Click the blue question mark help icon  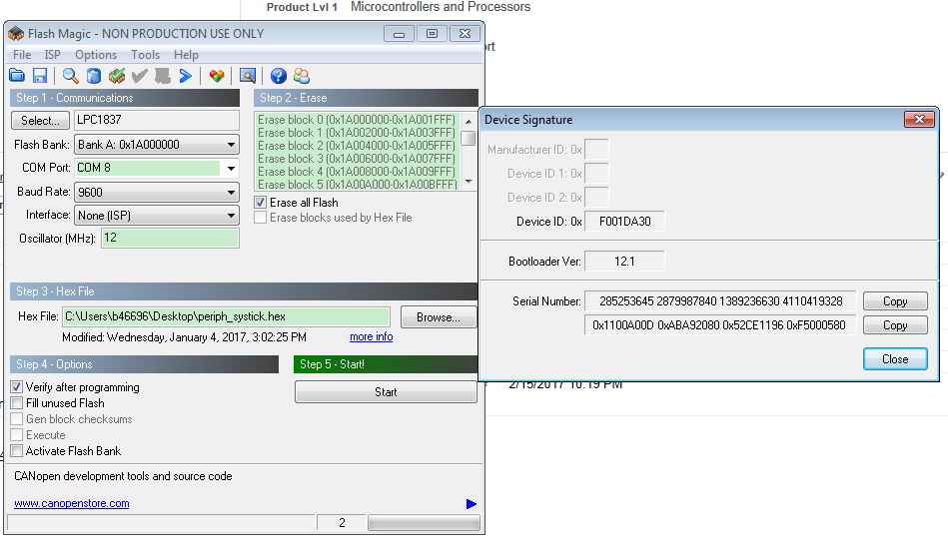pyautogui.click(x=278, y=76)
